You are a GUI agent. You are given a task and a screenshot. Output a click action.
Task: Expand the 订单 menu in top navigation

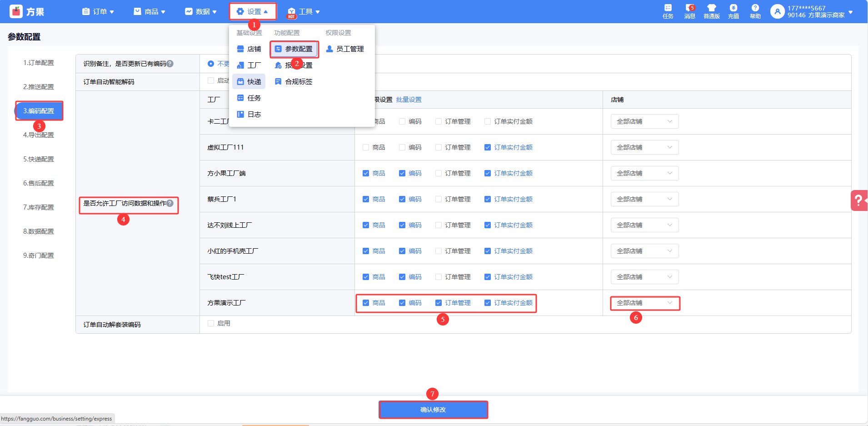(x=98, y=11)
